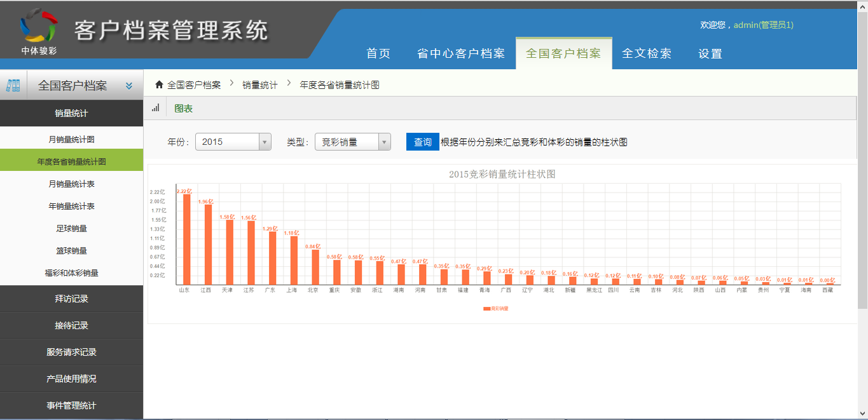Click the file cabinet icon in sidebar header
868x420 pixels.
[x=13, y=85]
